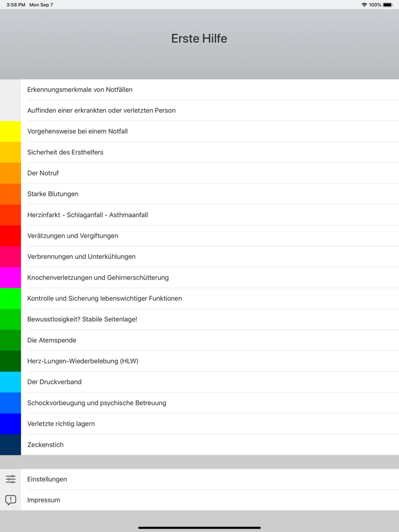The height and width of the screenshot is (532, 399).
Task: Select the dark navy swatch beside Zeckenstich
Action: tap(10, 445)
